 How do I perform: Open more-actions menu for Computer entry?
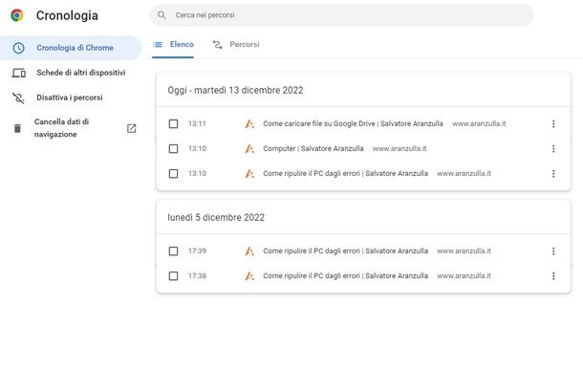pos(553,149)
